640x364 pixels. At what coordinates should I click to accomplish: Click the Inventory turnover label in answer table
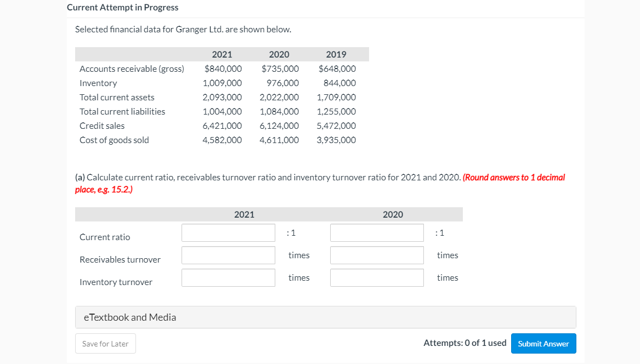click(116, 282)
